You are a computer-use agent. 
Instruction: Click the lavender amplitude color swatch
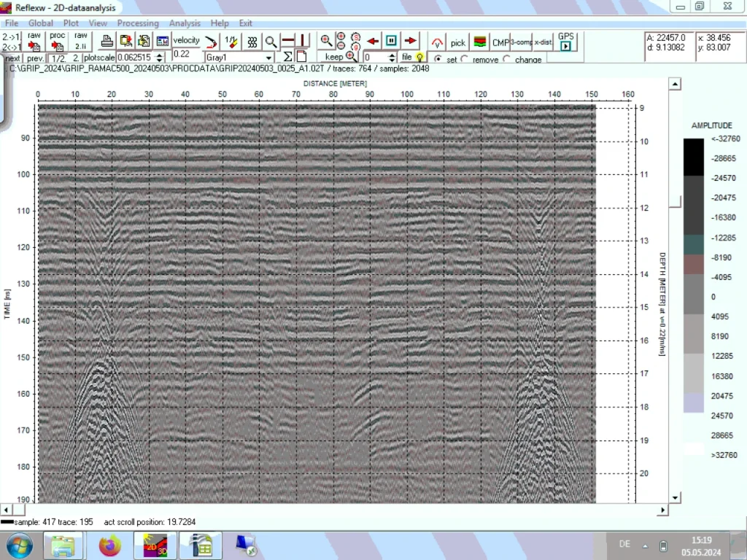click(x=694, y=402)
